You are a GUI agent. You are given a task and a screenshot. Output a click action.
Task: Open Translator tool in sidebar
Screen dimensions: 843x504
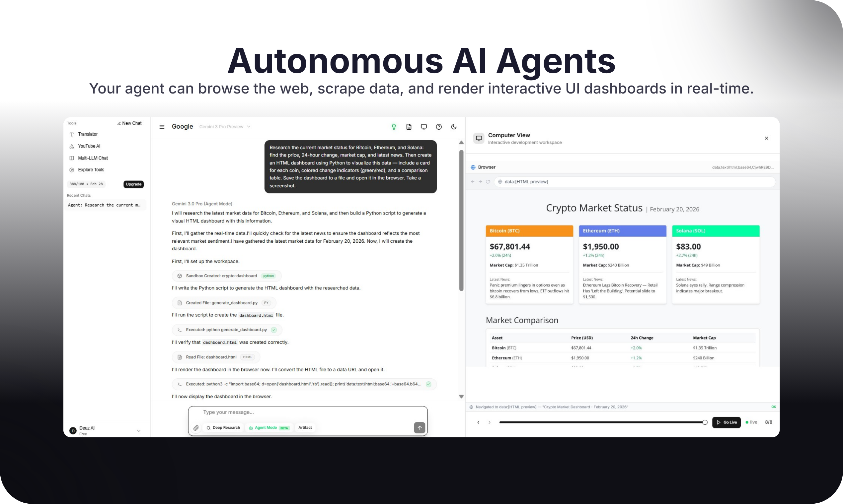coord(88,134)
